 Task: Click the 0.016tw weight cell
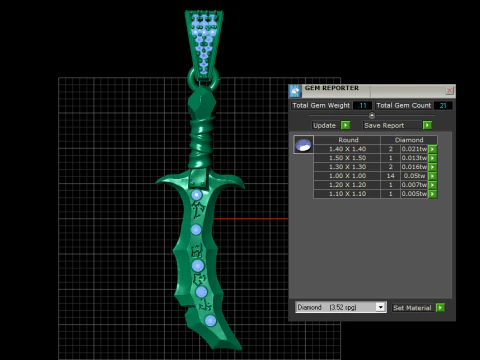pos(414,167)
